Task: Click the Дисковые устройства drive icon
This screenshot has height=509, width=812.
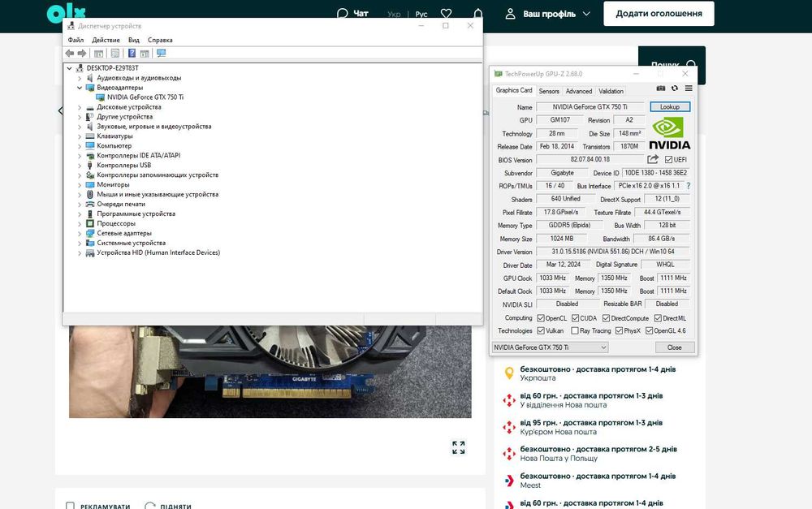Action: coord(90,107)
